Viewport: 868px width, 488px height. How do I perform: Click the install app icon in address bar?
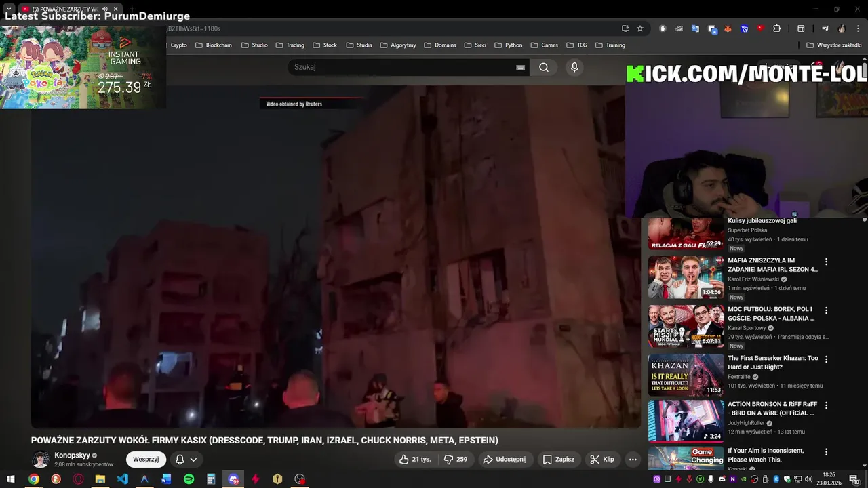click(x=625, y=28)
